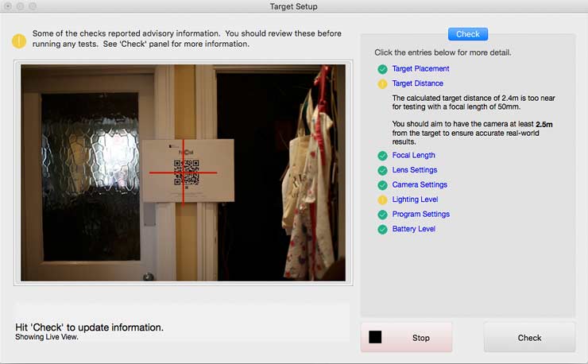Click the green check icon beside Camera Settings

pyautogui.click(x=382, y=185)
